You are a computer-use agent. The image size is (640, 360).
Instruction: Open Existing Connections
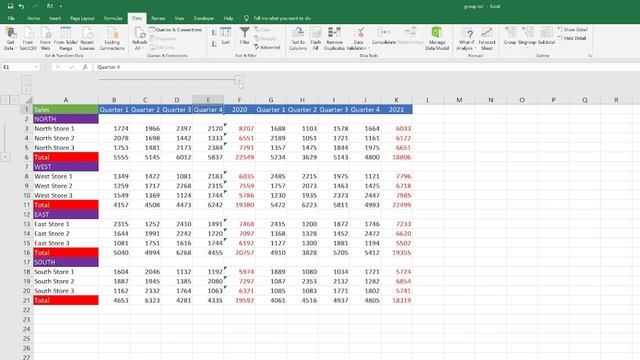point(112,39)
